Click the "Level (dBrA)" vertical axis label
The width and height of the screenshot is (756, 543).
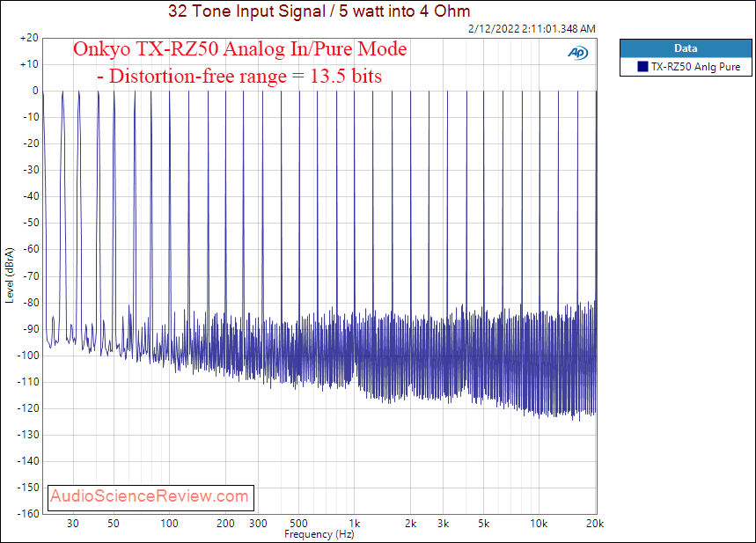tap(9, 275)
